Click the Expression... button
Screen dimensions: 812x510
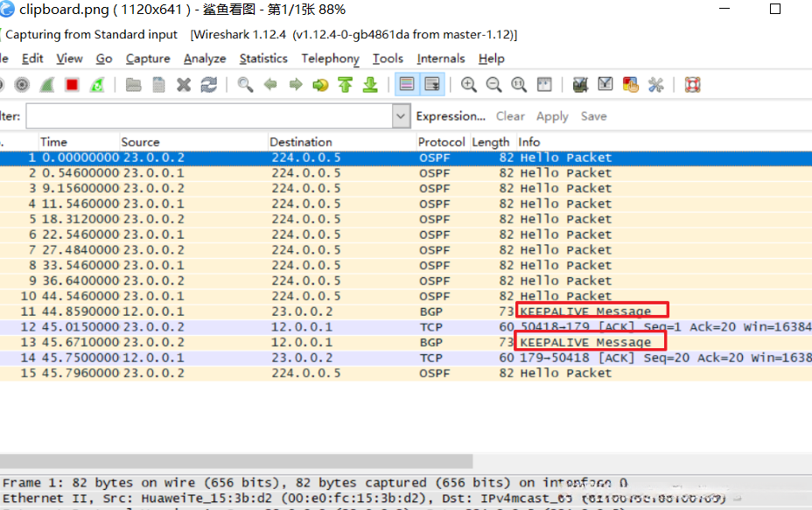(451, 116)
